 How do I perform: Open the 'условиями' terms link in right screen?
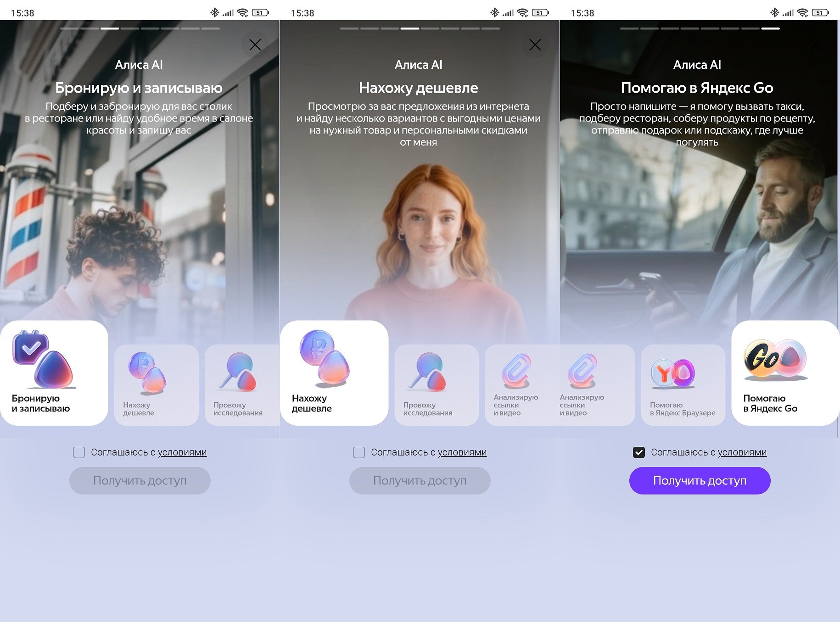pyautogui.click(x=742, y=452)
